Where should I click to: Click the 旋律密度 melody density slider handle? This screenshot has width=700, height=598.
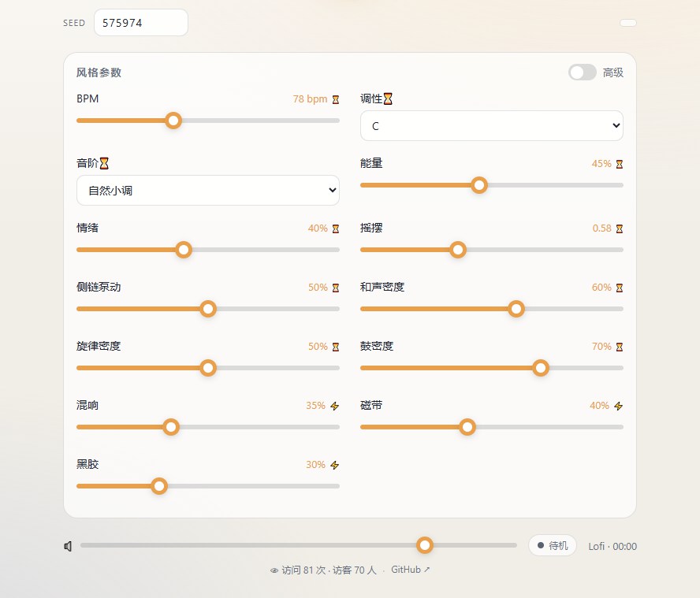(x=208, y=368)
